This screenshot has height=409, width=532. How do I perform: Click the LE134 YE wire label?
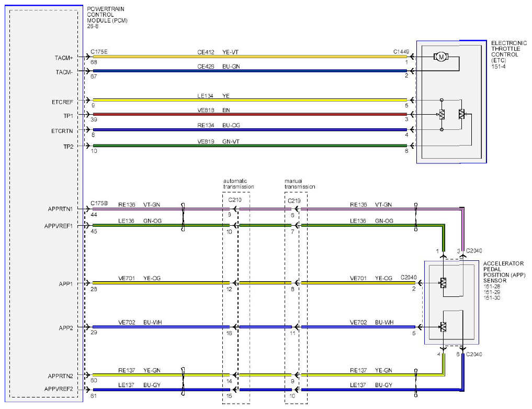point(213,96)
